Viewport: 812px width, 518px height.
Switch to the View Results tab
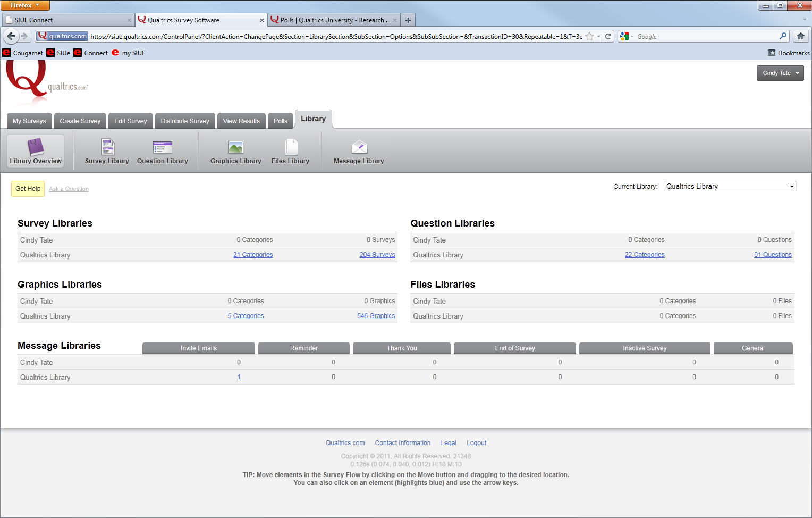[241, 121]
